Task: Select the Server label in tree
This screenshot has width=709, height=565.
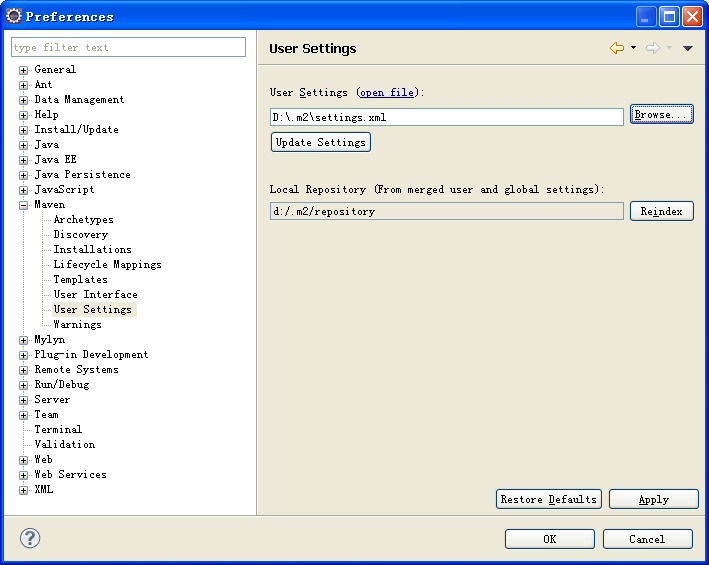Action: click(52, 400)
